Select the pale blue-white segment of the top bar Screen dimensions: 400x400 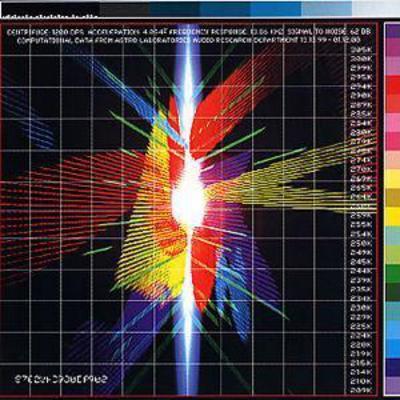376,8
